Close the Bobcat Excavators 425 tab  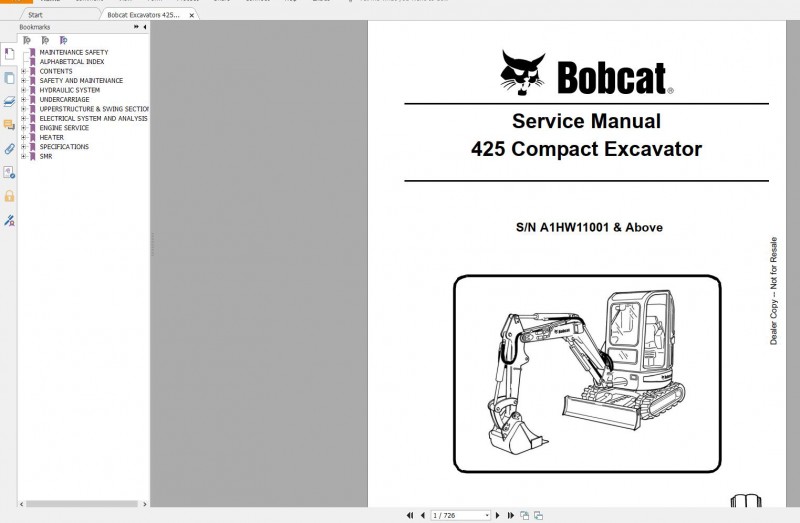[x=191, y=15]
